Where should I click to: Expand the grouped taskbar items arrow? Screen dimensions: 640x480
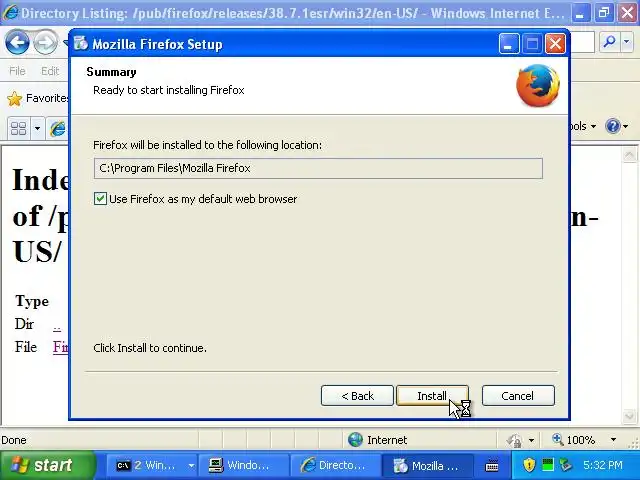(191, 465)
